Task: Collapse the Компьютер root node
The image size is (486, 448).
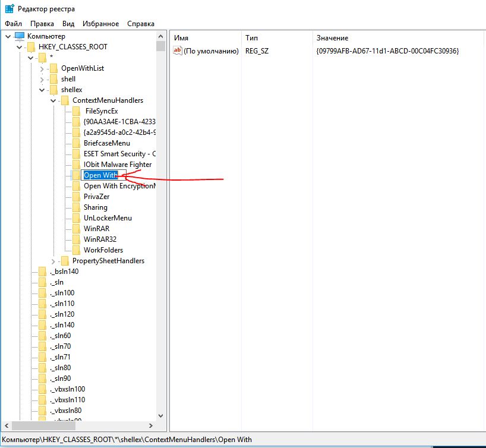Action: point(8,37)
